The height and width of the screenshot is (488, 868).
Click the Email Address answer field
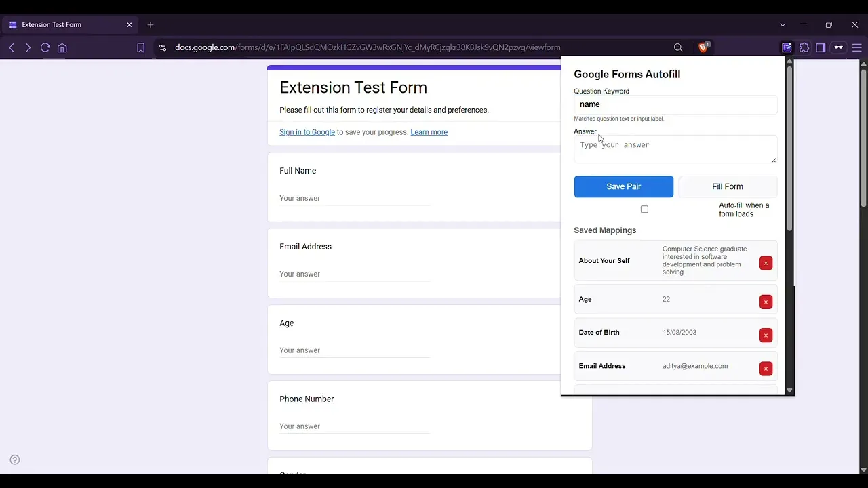pyautogui.click(x=355, y=274)
